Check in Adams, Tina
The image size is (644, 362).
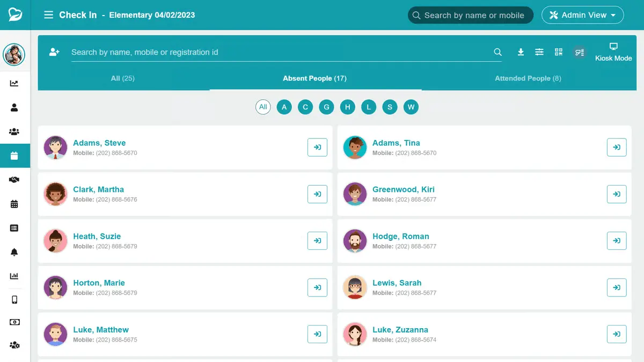tap(617, 147)
